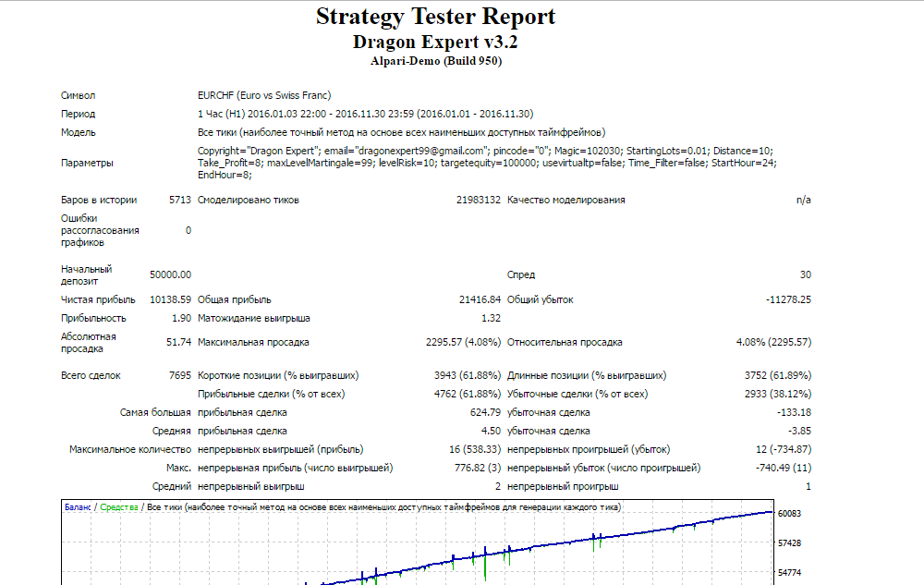This screenshot has height=585, width=924.
Task: Select expected payoff value 1.32
Action: pos(491,318)
